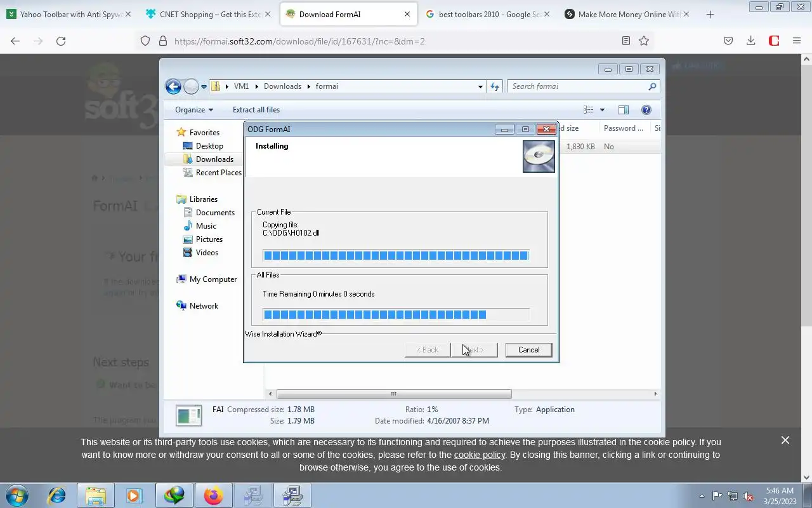Click the Explorer change view icon

(x=589, y=109)
